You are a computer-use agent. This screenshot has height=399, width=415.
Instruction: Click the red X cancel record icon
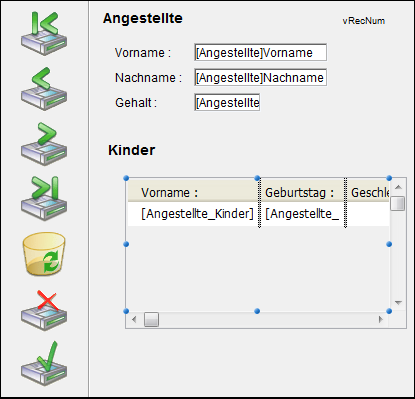tap(44, 310)
